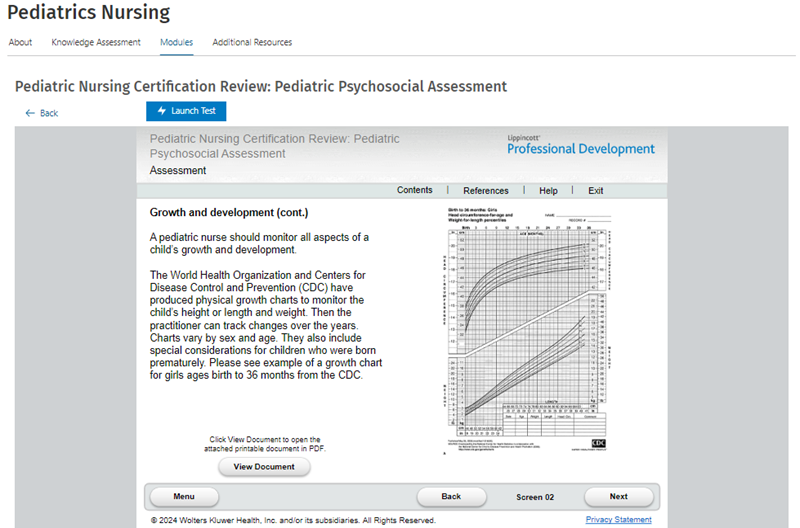Go to the Additional Resources tab
This screenshot has height=528, width=800.
[252, 42]
